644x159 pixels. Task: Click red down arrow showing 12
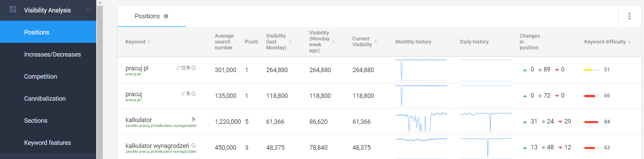point(560,148)
